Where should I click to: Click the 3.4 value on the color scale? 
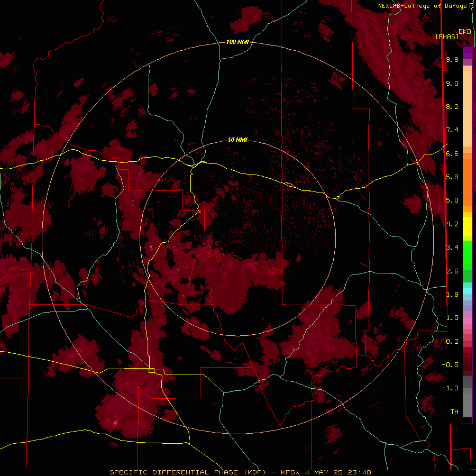(x=452, y=248)
